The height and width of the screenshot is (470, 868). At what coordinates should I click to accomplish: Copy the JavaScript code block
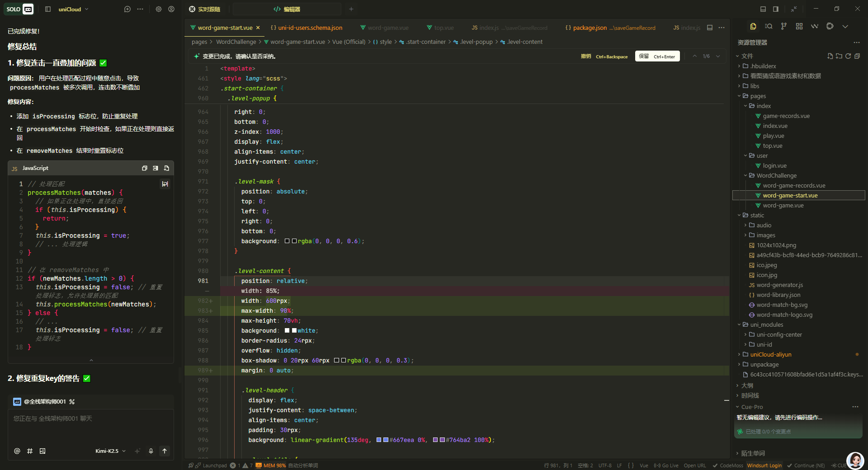tap(145, 168)
